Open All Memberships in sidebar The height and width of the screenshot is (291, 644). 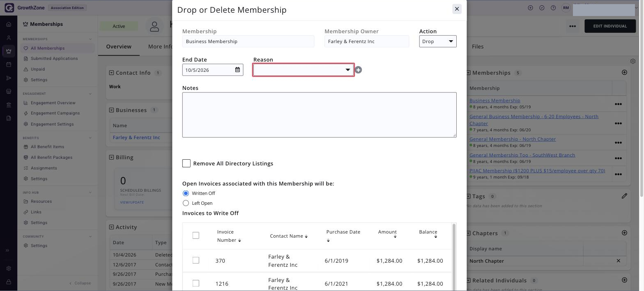click(x=48, y=48)
